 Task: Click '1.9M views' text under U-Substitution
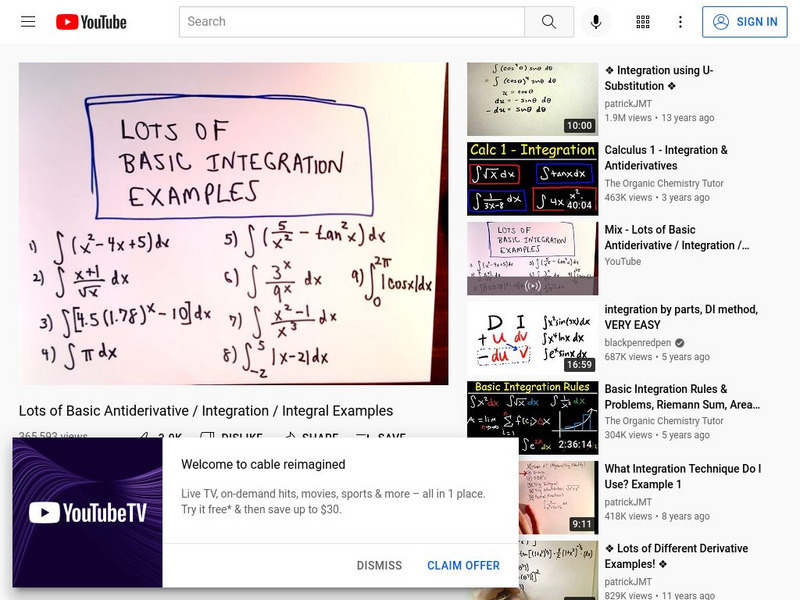click(x=628, y=118)
